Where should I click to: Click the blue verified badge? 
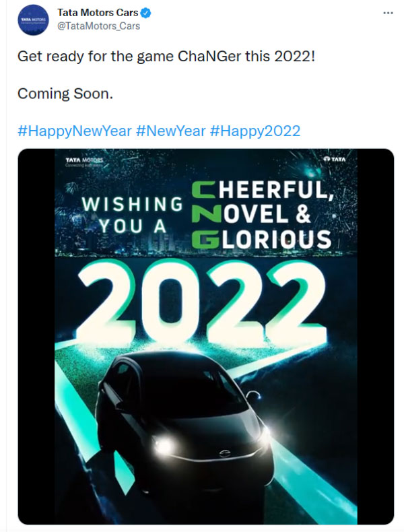pos(145,13)
